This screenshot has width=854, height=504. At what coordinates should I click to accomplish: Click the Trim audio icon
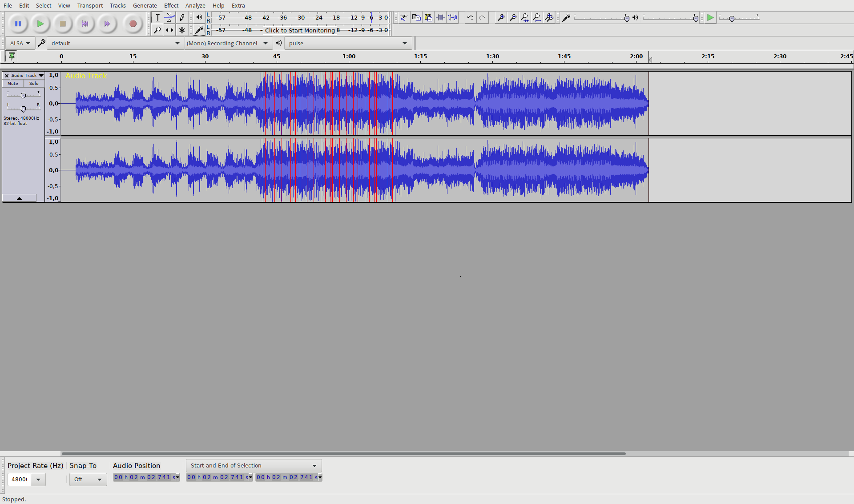click(440, 18)
